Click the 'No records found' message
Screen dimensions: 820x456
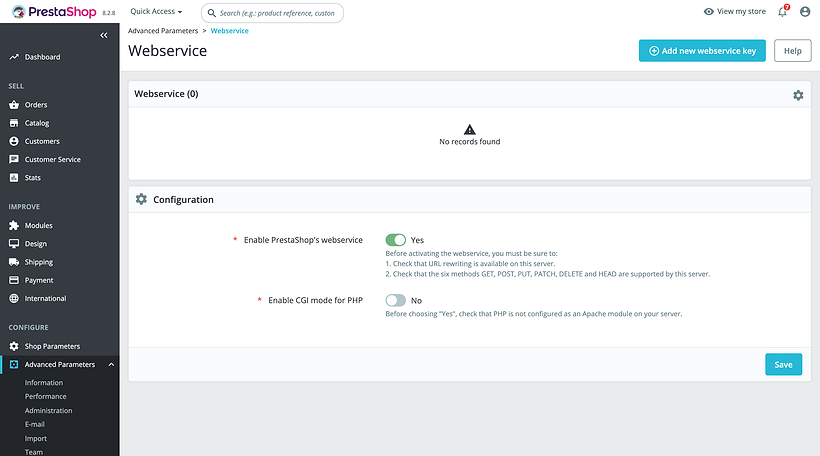[470, 142]
